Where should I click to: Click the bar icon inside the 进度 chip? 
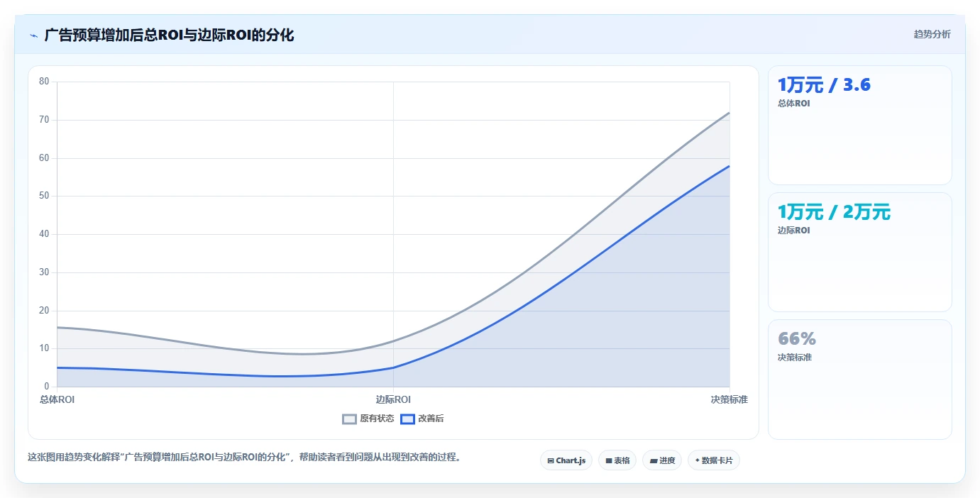point(653,460)
